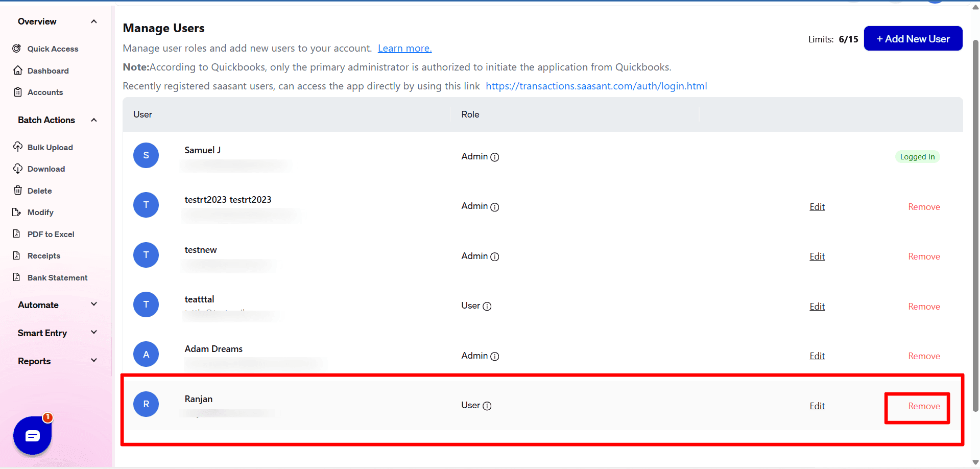The image size is (980, 469).
Task: Select the Receipts document icon
Action: 17,255
